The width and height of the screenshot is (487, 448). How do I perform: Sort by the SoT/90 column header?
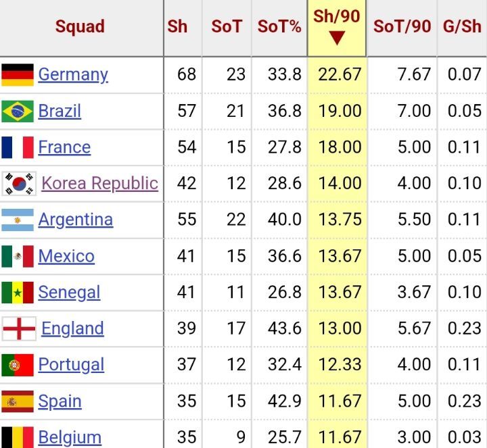pos(402,26)
